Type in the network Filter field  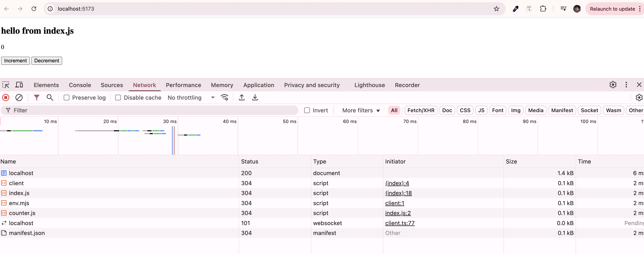tap(100, 110)
